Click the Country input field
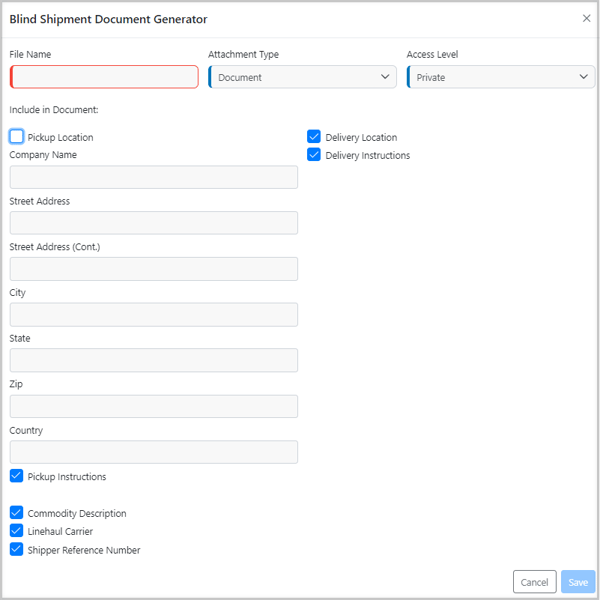The image size is (600, 600). click(x=154, y=452)
